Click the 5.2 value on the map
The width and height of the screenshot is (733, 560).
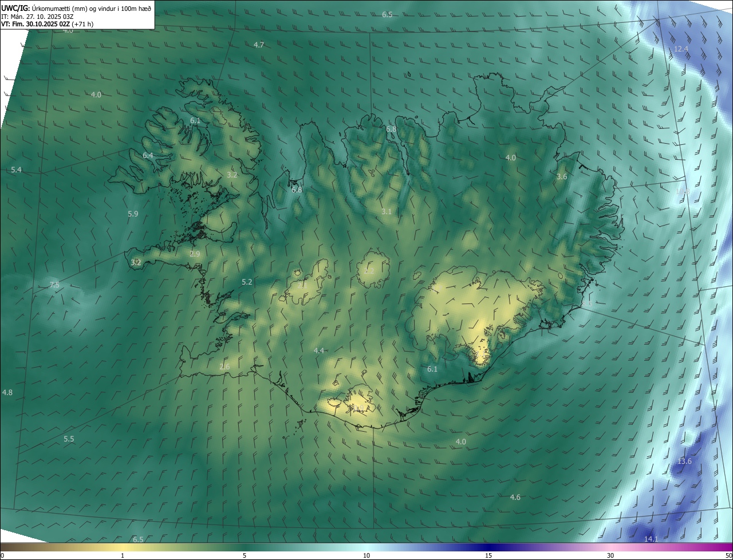(247, 282)
